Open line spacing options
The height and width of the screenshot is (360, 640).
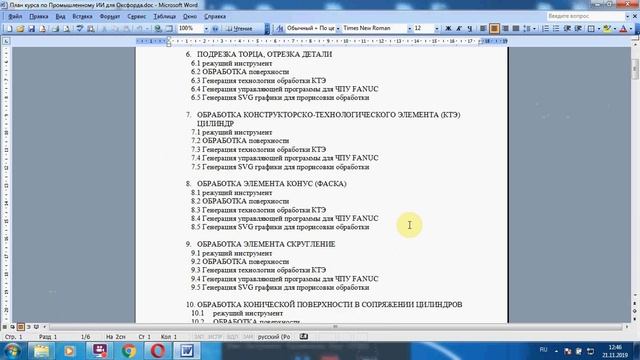click(527, 29)
